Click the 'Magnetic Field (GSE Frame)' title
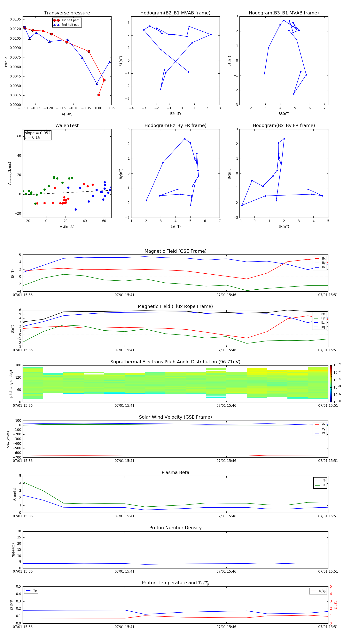This screenshot has height=644, width=351. click(x=175, y=251)
